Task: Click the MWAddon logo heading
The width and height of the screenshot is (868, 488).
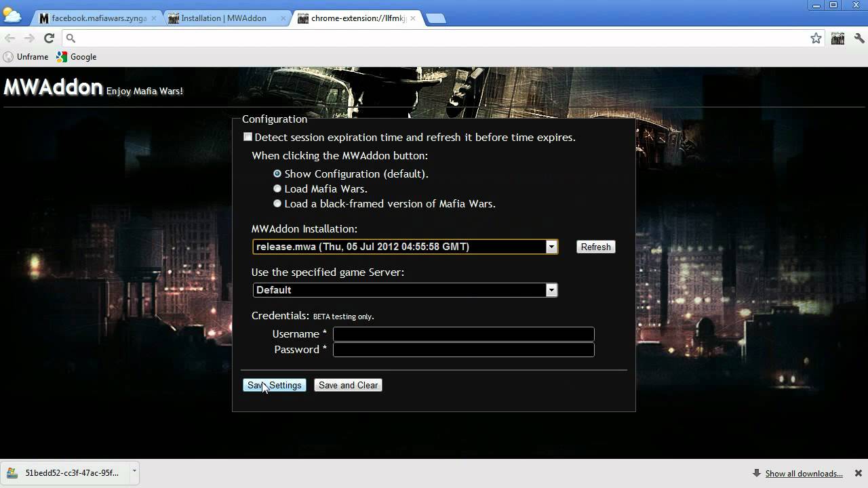Action: pyautogui.click(x=53, y=87)
